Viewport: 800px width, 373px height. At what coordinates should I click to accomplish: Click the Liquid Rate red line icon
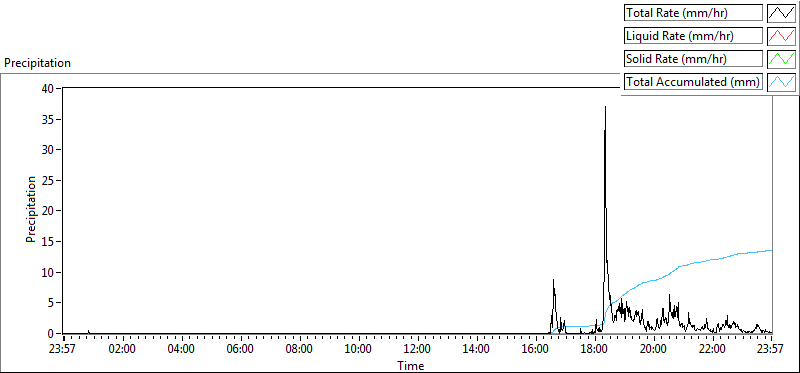pyautogui.click(x=781, y=36)
